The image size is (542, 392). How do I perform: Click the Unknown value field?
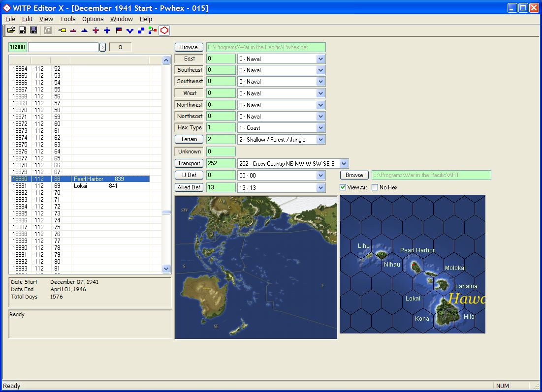click(221, 151)
